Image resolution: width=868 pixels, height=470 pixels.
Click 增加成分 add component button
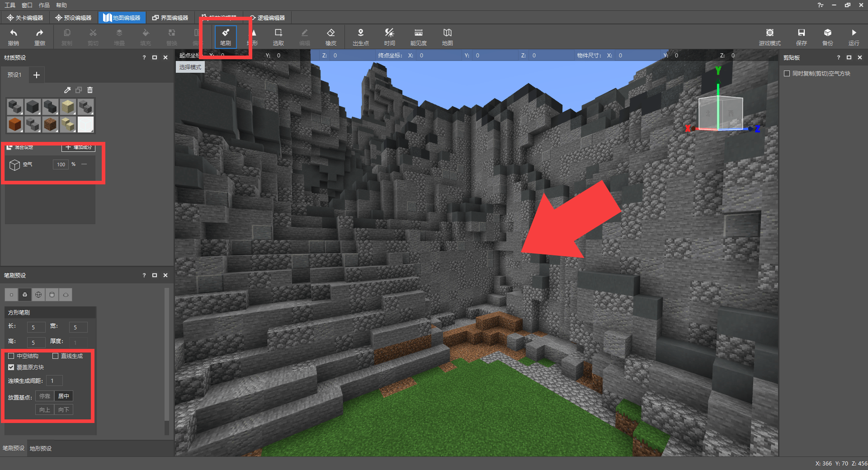(78, 147)
